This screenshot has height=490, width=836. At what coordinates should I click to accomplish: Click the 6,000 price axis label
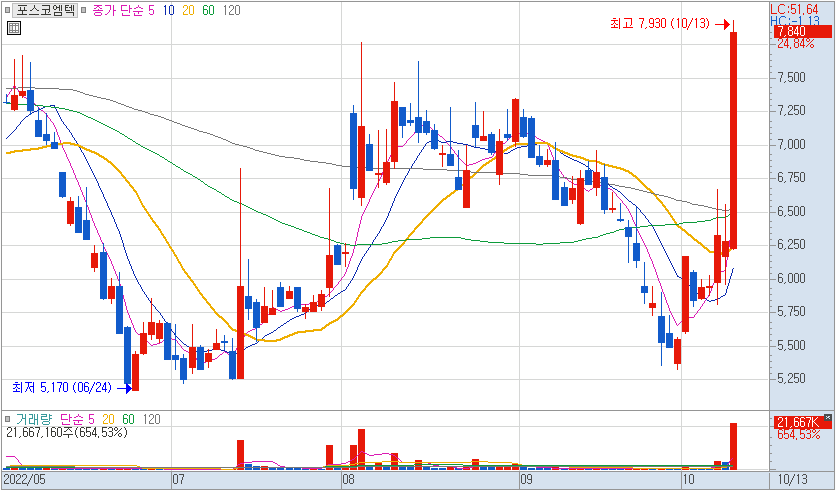point(791,278)
